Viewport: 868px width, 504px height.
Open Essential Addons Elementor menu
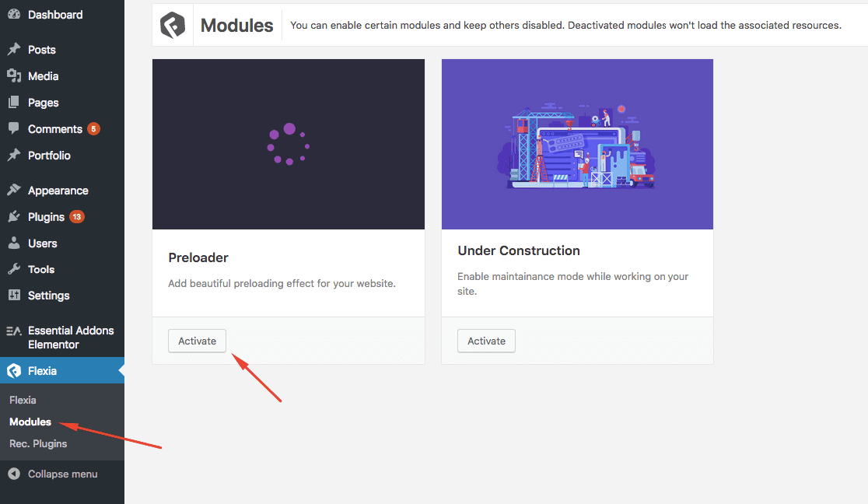(71, 338)
